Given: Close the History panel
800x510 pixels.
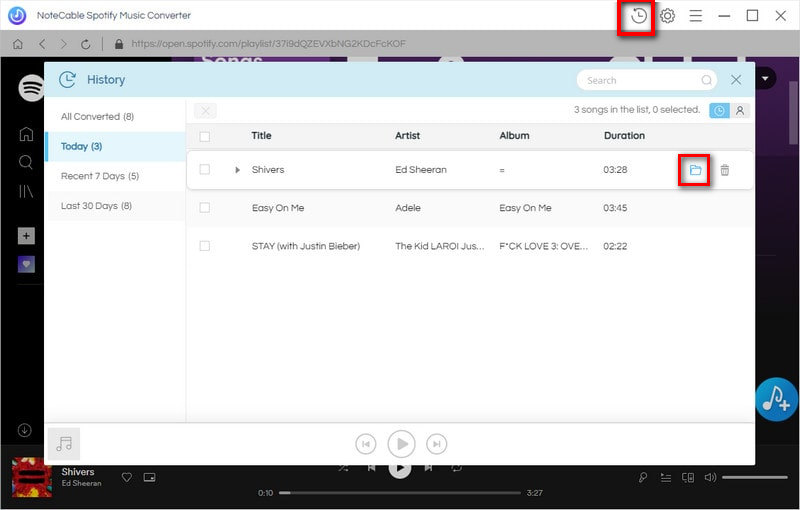Looking at the screenshot, I should (x=736, y=80).
